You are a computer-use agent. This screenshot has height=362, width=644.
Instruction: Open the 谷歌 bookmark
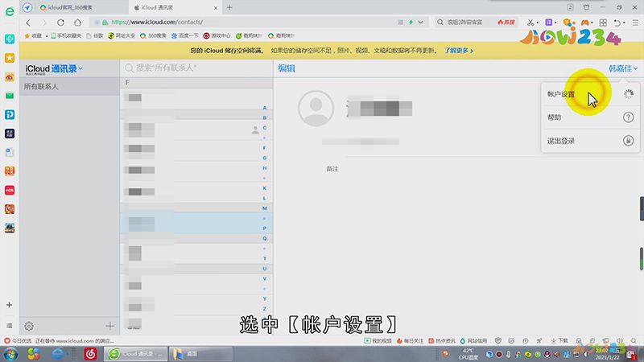click(95, 35)
